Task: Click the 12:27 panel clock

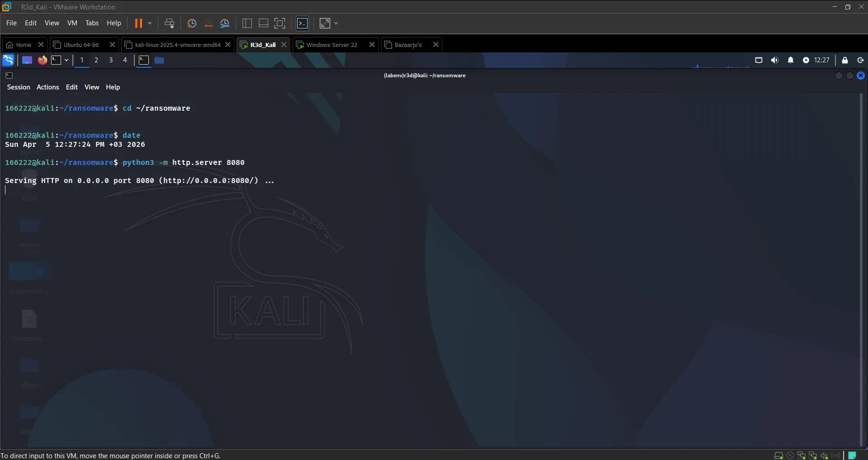Action: (x=822, y=60)
